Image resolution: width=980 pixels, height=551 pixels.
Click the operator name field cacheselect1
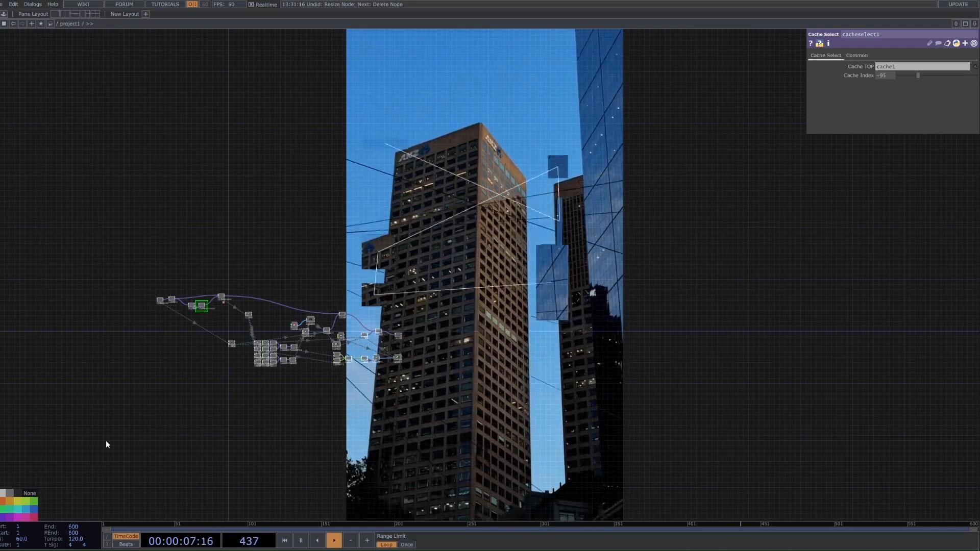(909, 34)
